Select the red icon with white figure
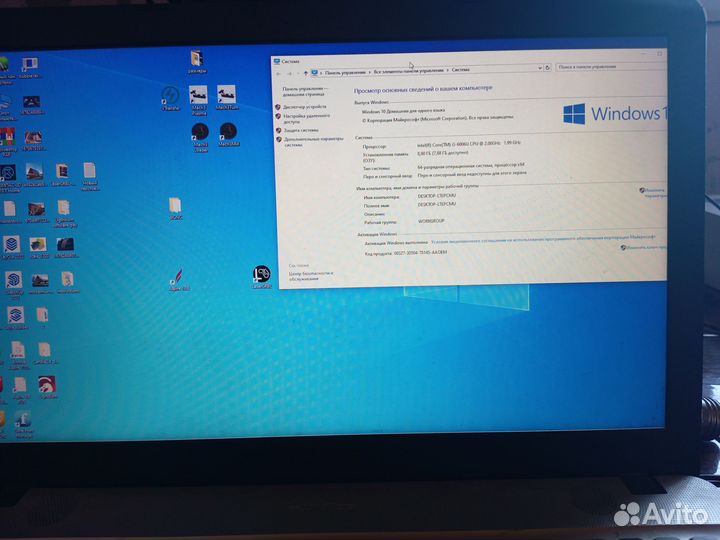Image resolution: width=720 pixels, height=540 pixels. (x=47, y=387)
